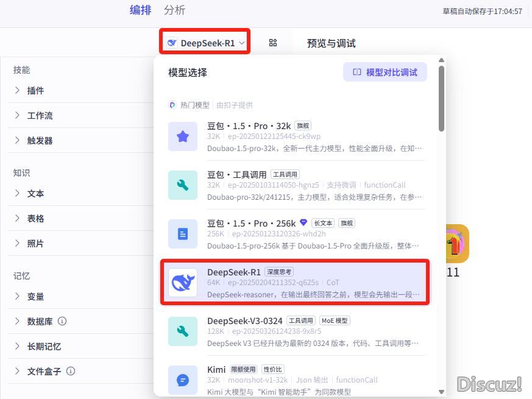Click the MoE 模型 tag on DeepSeek-V3
Viewport: 532px width, 399px height.
click(335, 320)
